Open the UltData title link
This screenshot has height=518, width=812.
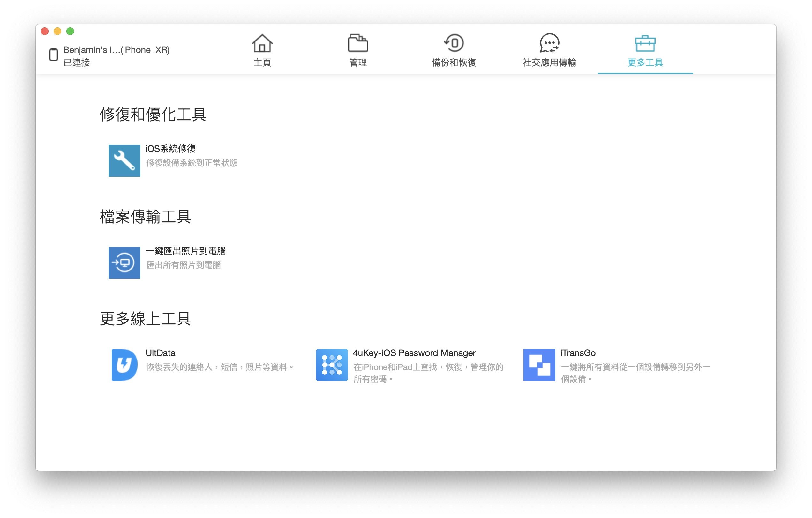point(160,353)
